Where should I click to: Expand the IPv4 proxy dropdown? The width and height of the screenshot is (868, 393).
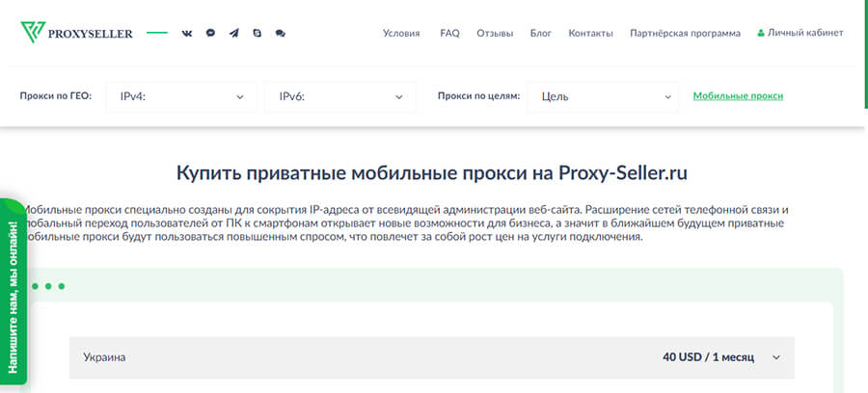180,96
